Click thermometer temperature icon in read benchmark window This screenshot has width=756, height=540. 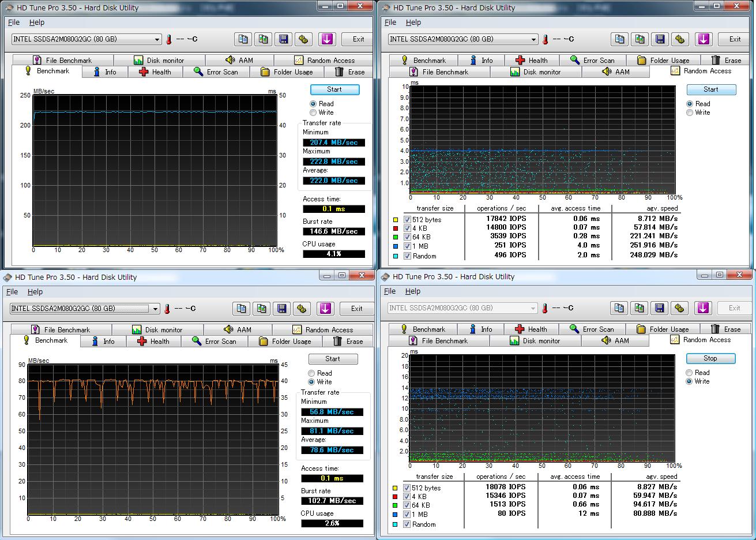click(169, 39)
